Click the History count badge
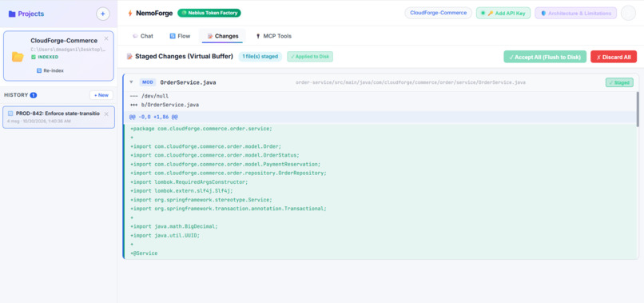This screenshot has height=303, width=644. [34, 95]
